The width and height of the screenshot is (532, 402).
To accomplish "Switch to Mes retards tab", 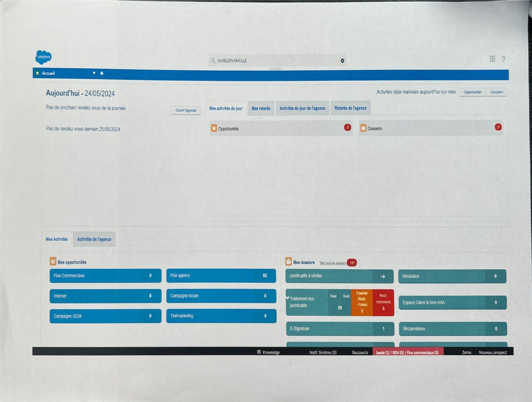I will (x=261, y=108).
